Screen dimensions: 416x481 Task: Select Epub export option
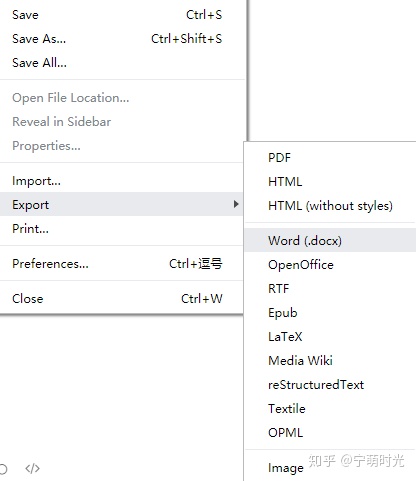[330, 313]
